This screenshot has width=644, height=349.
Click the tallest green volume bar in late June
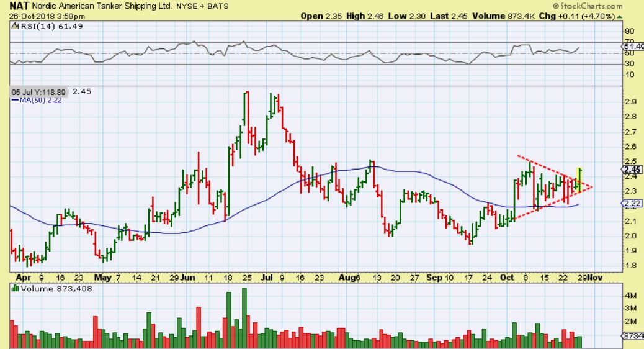pyautogui.click(x=244, y=318)
